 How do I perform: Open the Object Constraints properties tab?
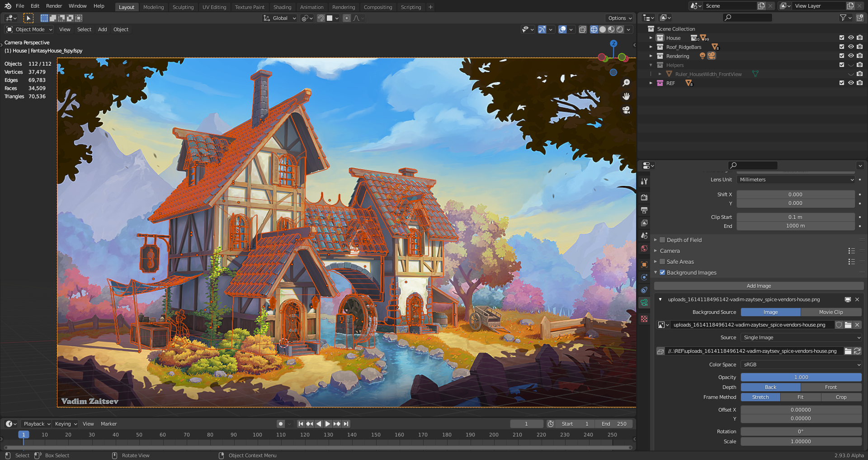click(644, 290)
